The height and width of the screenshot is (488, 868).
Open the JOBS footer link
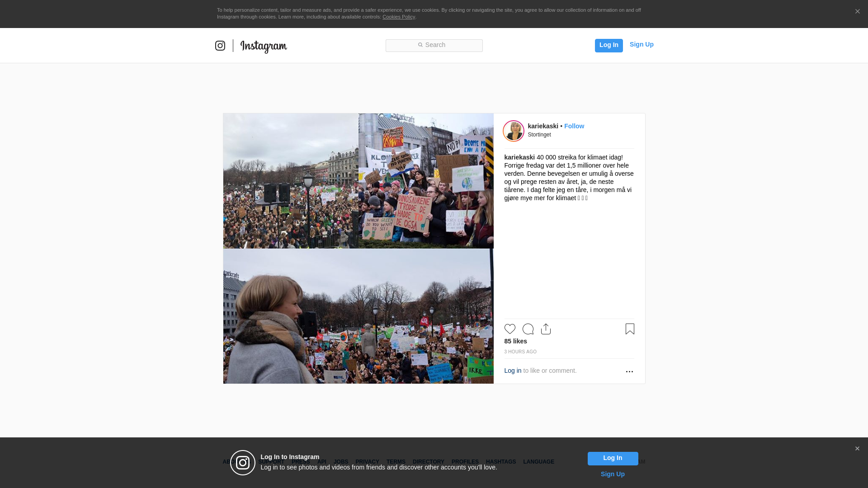coord(341,462)
